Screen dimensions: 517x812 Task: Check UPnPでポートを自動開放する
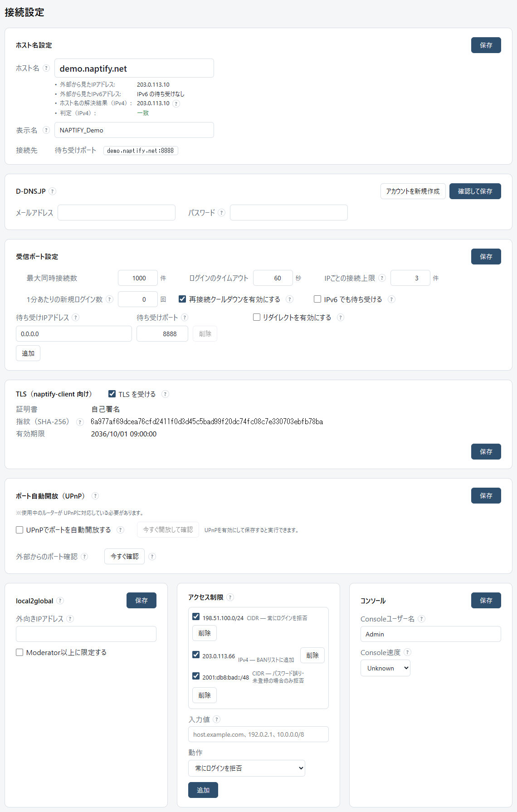click(20, 530)
